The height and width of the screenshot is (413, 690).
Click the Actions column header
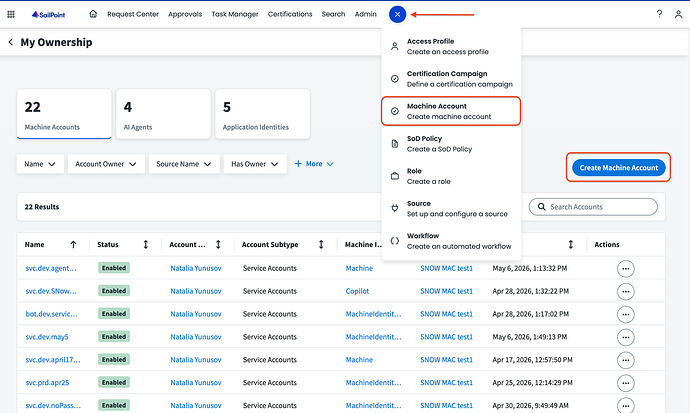(607, 245)
